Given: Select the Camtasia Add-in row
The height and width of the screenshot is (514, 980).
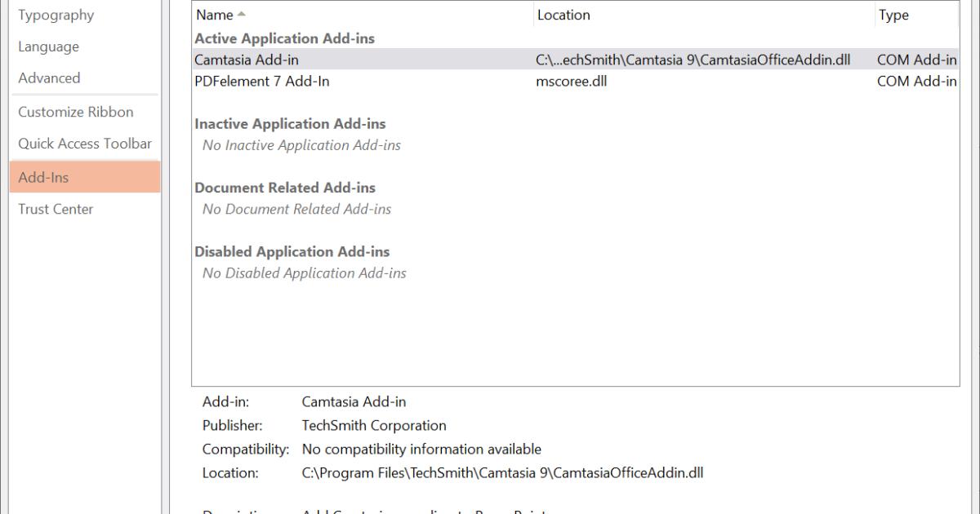Looking at the screenshot, I should (x=247, y=60).
